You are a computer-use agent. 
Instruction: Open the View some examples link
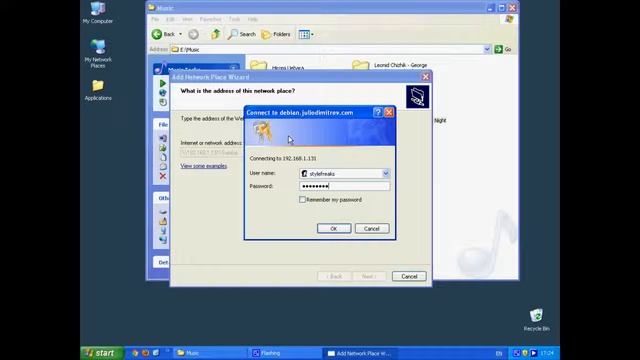point(204,166)
